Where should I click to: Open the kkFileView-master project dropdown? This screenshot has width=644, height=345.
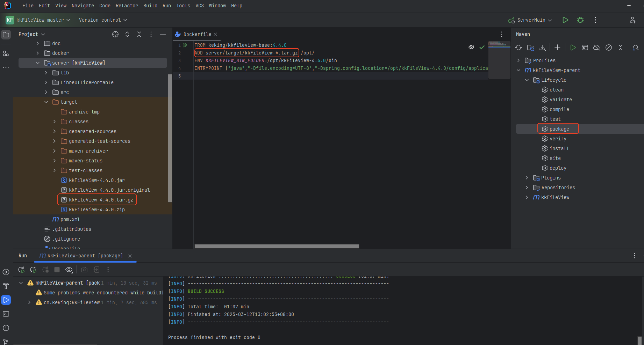[x=38, y=20]
